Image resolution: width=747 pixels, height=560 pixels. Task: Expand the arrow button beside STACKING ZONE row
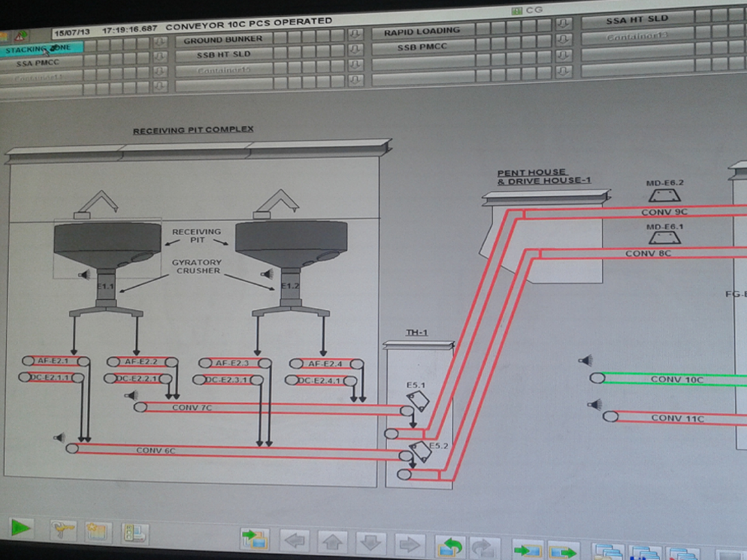(160, 43)
